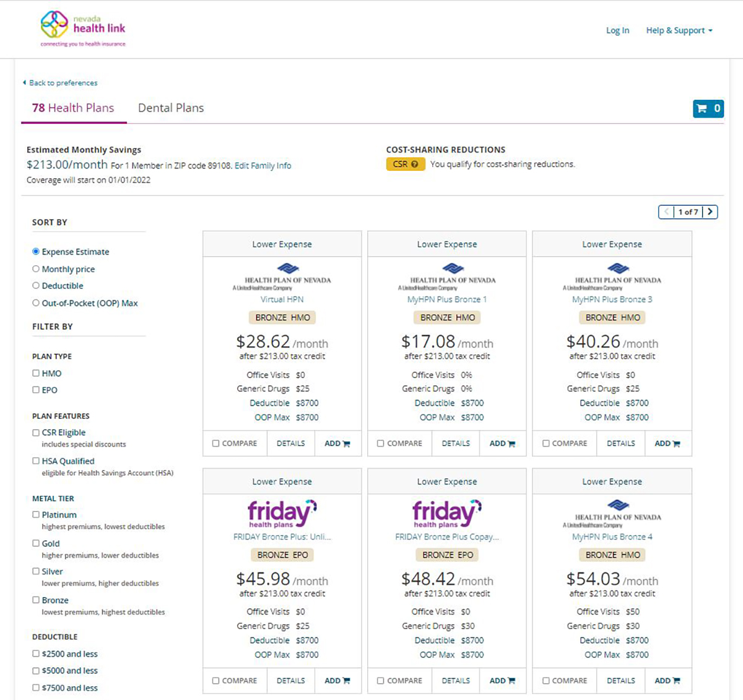The height and width of the screenshot is (700, 743).
Task: Tick Compare for MyHPN Plus Bronze 4
Action: tap(546, 681)
